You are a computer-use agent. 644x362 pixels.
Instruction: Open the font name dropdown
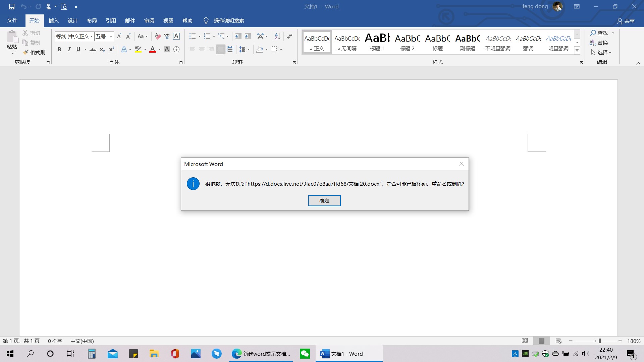pos(92,36)
